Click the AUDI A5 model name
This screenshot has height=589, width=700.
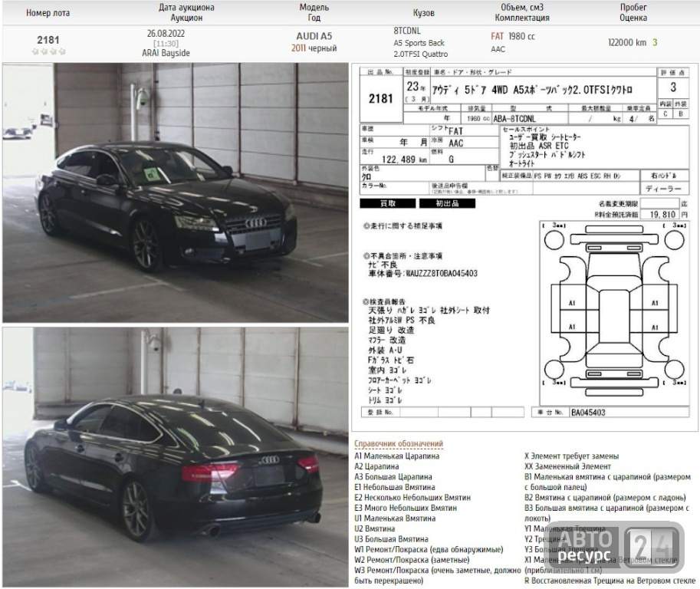[314, 36]
